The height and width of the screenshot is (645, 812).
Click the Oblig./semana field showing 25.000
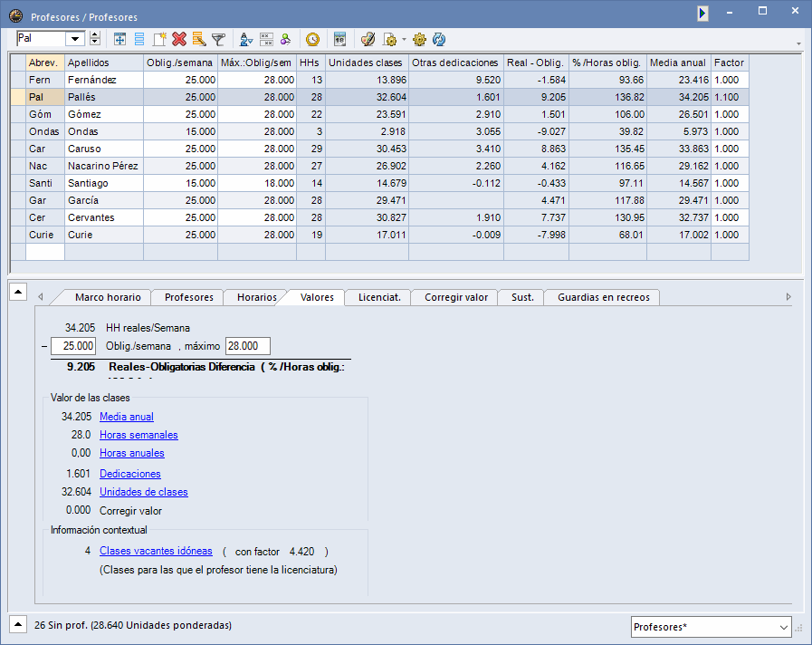pyautogui.click(x=73, y=346)
